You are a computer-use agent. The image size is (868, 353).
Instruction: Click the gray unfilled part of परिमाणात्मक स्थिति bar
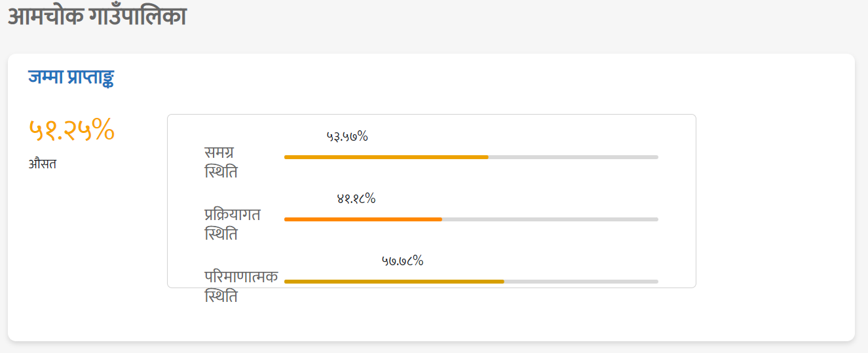(x=581, y=282)
